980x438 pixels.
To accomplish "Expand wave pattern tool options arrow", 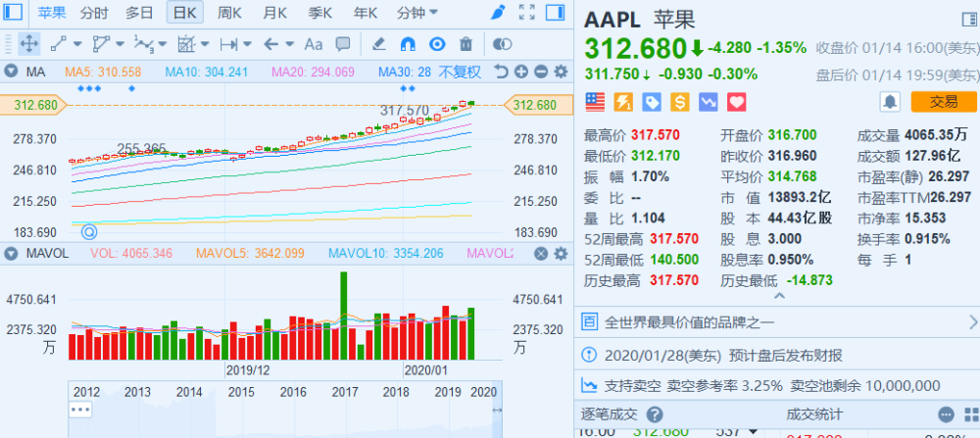I will point(163,44).
